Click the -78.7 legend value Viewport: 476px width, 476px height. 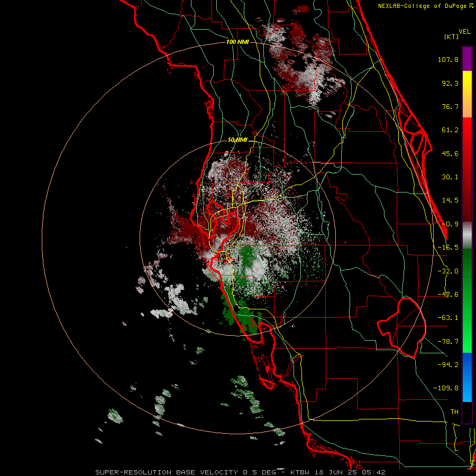pyautogui.click(x=448, y=342)
